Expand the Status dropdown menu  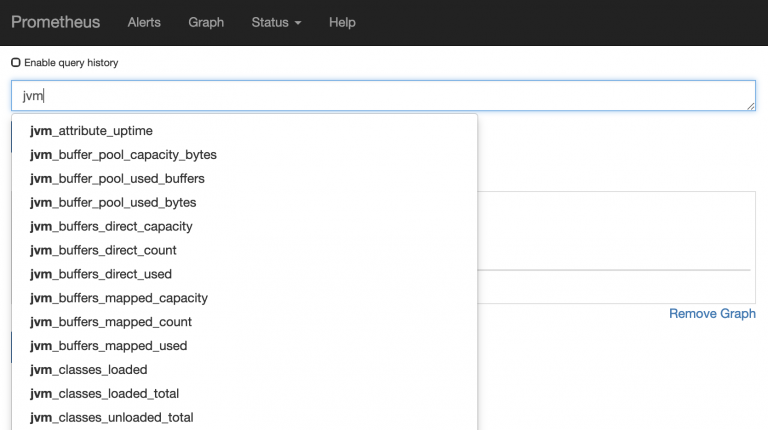tap(276, 22)
